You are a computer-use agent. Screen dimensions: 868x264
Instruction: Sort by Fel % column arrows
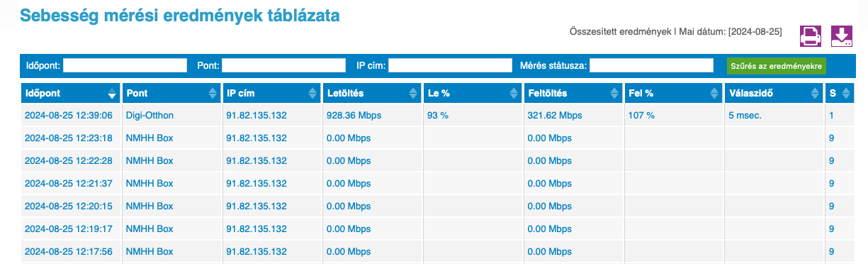716,94
